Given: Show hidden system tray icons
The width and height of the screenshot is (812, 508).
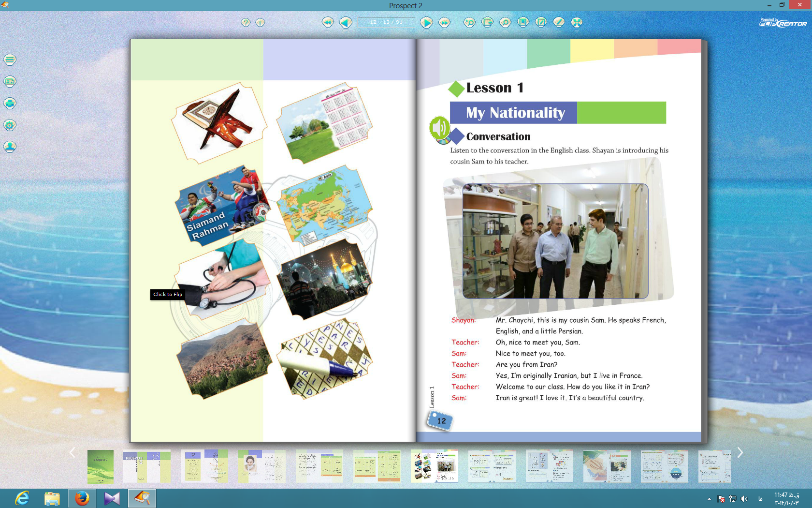Looking at the screenshot, I should [709, 499].
